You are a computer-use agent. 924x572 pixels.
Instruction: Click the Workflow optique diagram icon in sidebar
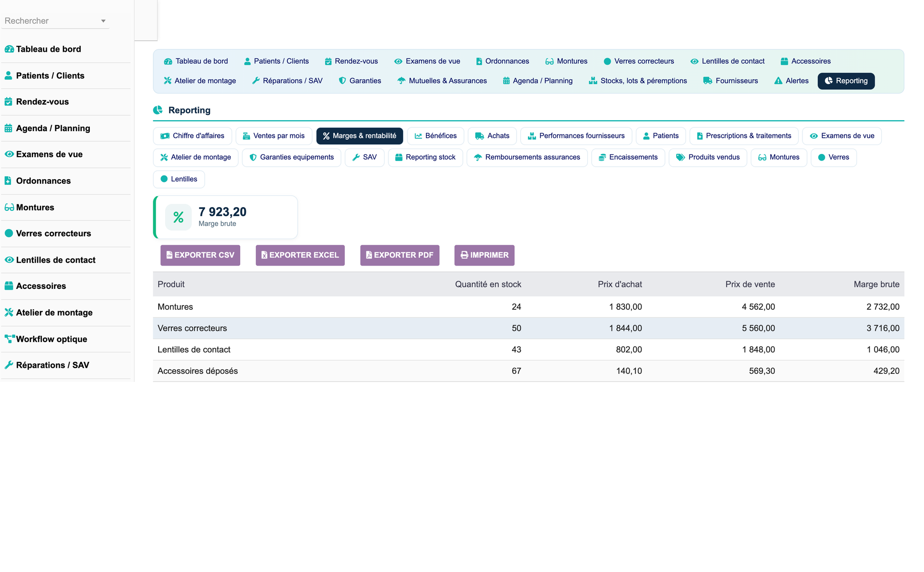coord(9,339)
